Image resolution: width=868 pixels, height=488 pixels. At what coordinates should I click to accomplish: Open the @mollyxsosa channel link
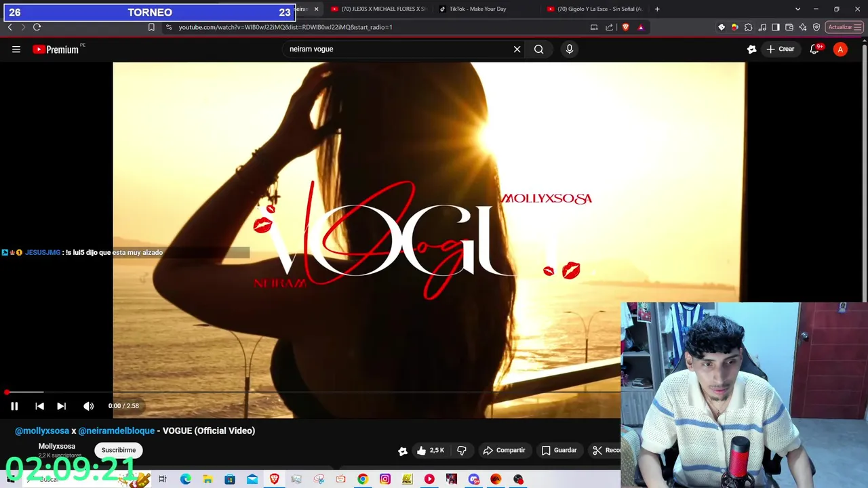coord(42,430)
